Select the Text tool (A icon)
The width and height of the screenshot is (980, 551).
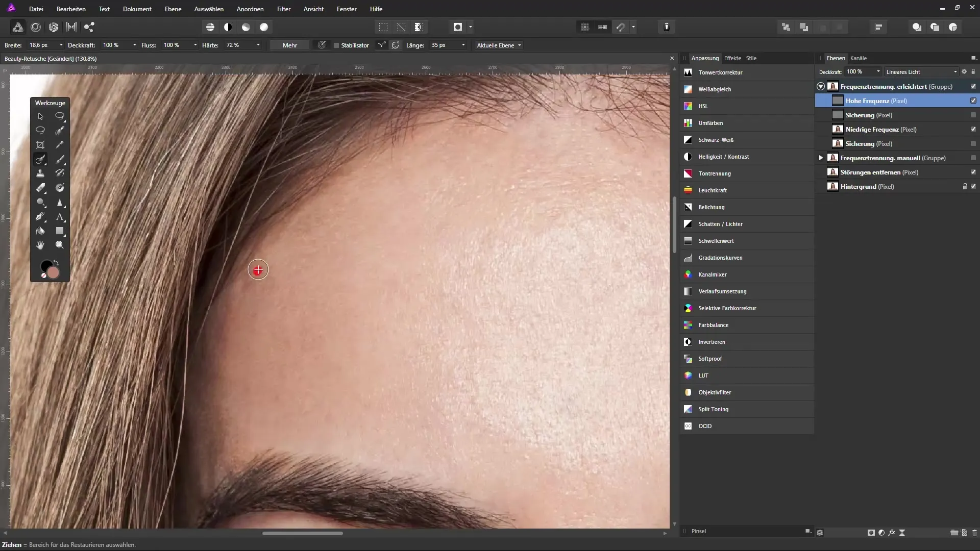[x=60, y=217]
